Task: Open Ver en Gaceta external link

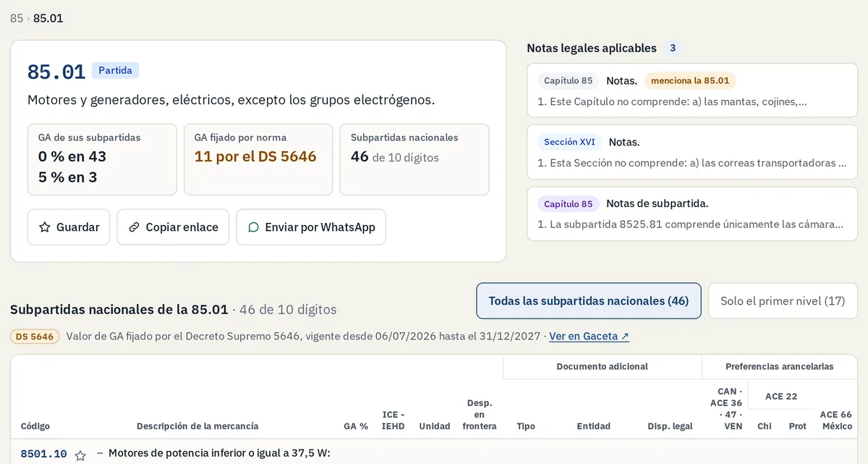Action: click(x=589, y=336)
